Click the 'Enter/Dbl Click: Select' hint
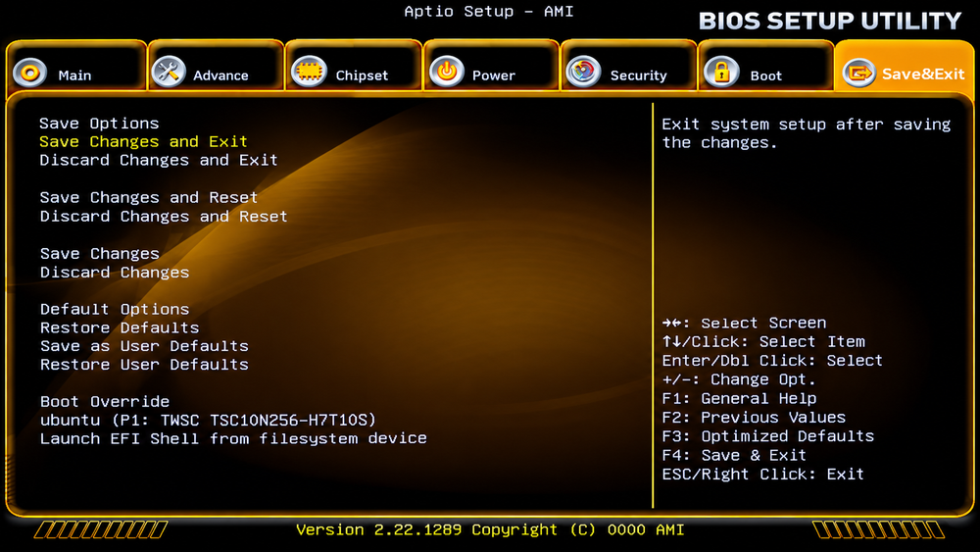Viewport: 980px width, 552px height. 772,361
